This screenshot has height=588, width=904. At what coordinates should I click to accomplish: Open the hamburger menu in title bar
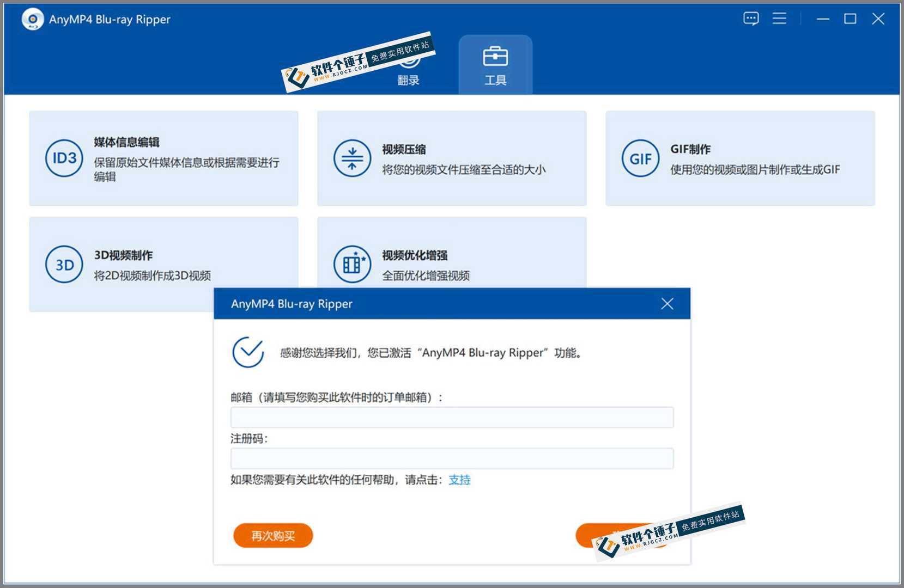(x=779, y=19)
